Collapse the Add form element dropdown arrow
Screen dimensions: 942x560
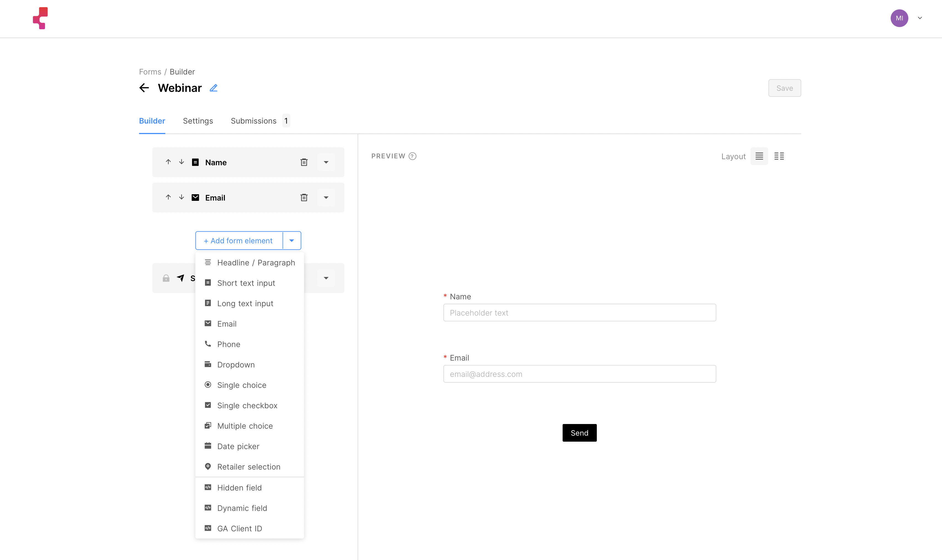[x=292, y=240]
